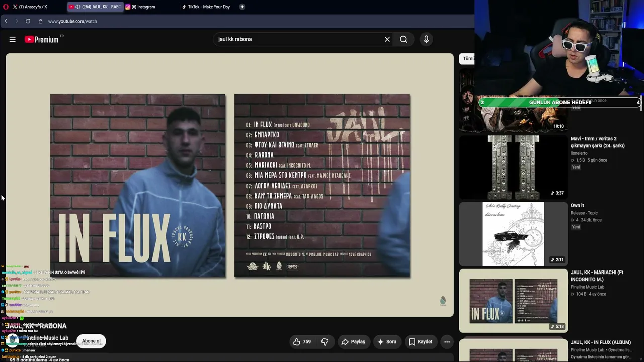Click the Soru button
This screenshot has height=362, width=644.
(x=387, y=342)
